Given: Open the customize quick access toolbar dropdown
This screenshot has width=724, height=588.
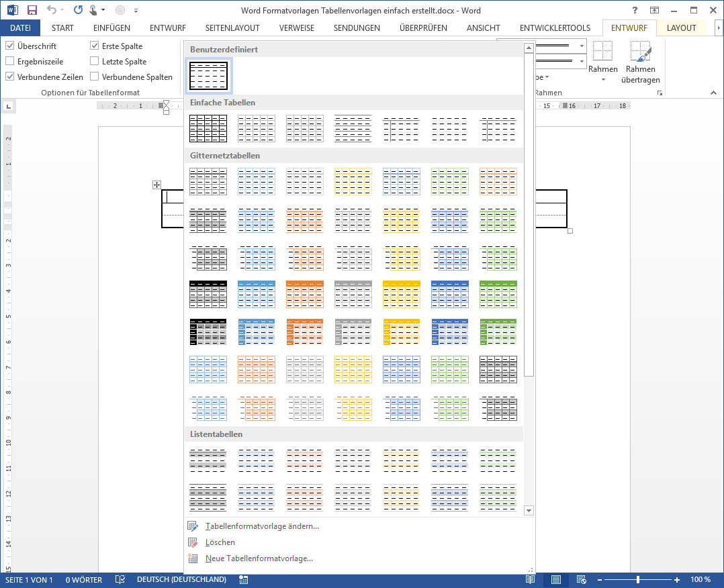Looking at the screenshot, I should pyautogui.click(x=136, y=10).
